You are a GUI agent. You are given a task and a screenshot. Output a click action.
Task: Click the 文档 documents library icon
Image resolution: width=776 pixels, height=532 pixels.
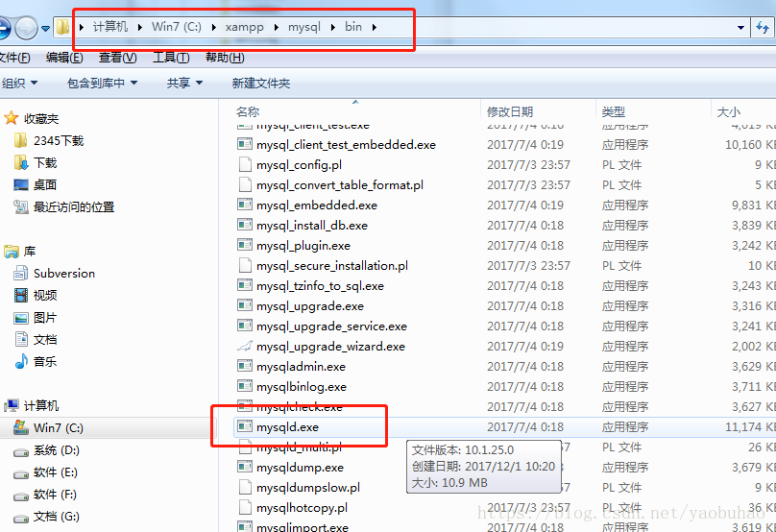click(21, 340)
